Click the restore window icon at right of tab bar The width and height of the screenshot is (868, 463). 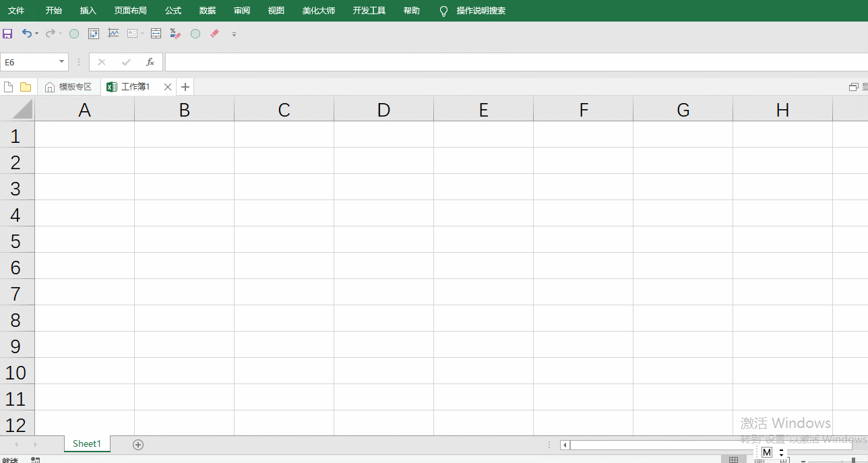coord(853,87)
